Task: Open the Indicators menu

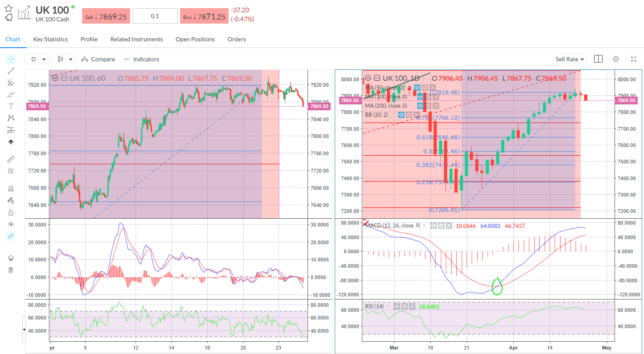Action: pos(141,59)
